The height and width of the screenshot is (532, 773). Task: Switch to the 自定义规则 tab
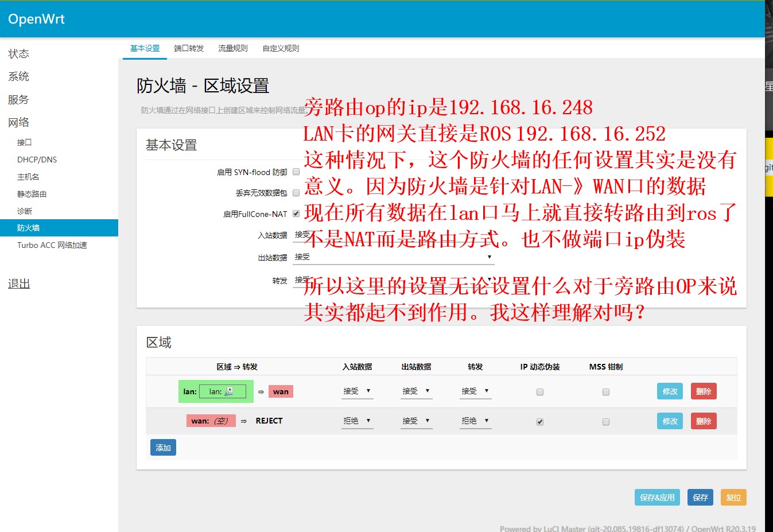coord(281,48)
